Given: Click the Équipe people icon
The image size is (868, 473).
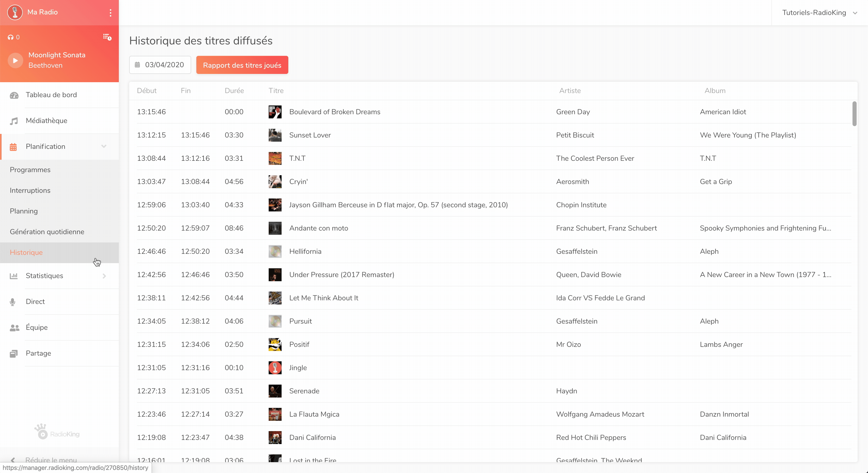Looking at the screenshot, I should (x=14, y=328).
